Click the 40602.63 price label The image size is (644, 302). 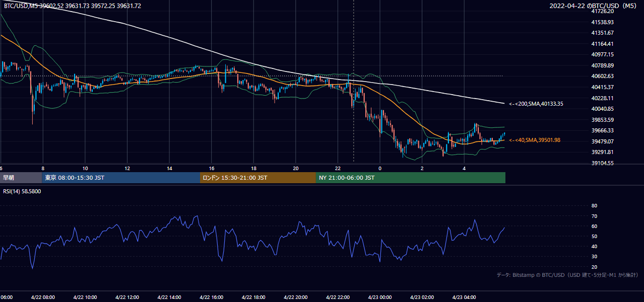[602, 76]
